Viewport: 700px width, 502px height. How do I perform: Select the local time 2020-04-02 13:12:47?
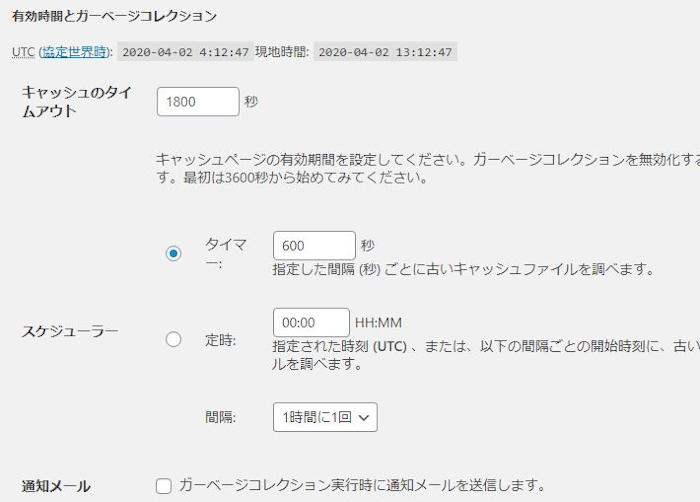coord(385,52)
